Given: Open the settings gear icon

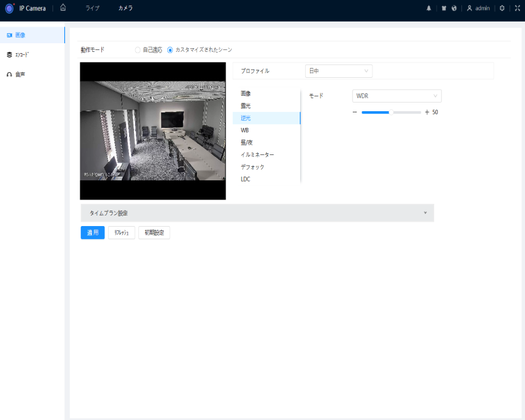Looking at the screenshot, I should [502, 8].
